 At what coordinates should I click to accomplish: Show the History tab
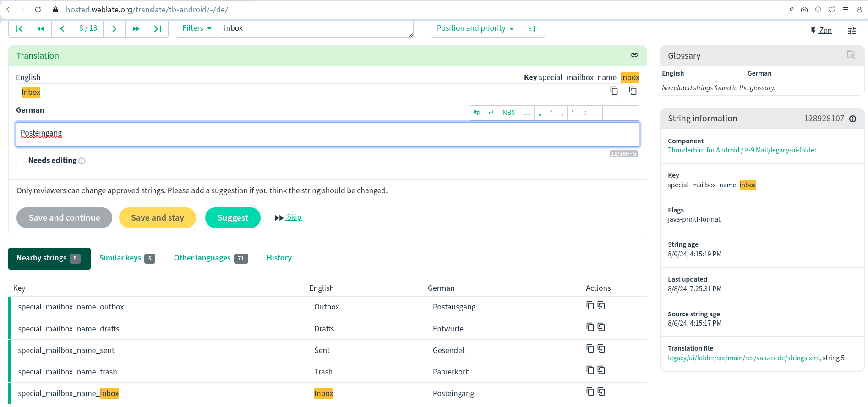279,258
